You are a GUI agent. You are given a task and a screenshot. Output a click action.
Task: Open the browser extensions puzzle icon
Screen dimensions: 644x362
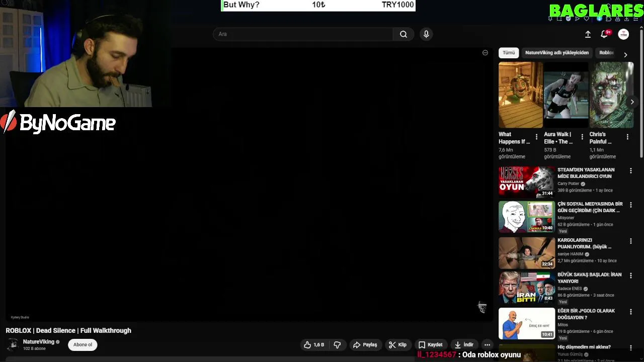pyautogui.click(x=608, y=19)
